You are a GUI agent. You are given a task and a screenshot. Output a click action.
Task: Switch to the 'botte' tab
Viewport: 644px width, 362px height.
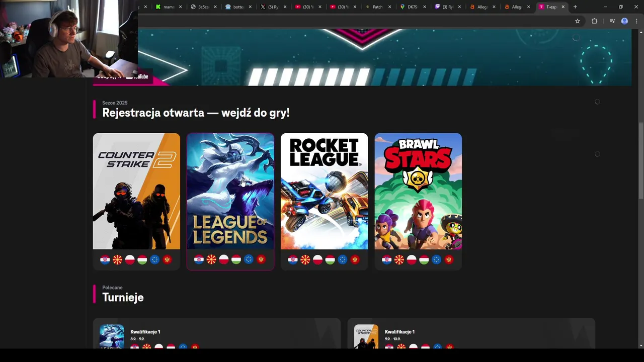[x=238, y=7]
